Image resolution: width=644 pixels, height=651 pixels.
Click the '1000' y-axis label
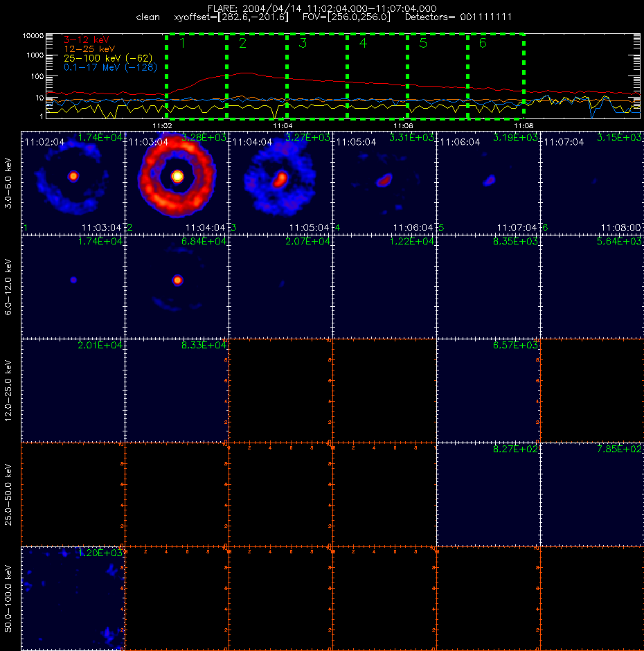[x=35, y=55]
